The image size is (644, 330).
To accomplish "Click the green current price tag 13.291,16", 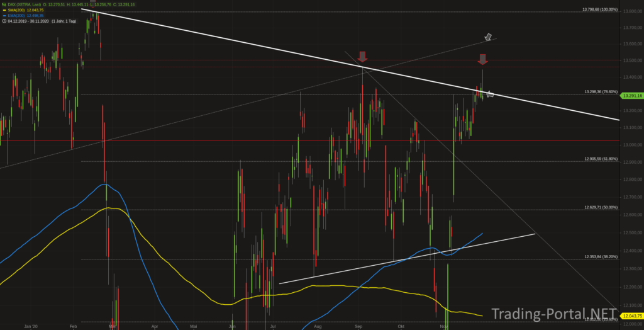I will coord(632,96).
